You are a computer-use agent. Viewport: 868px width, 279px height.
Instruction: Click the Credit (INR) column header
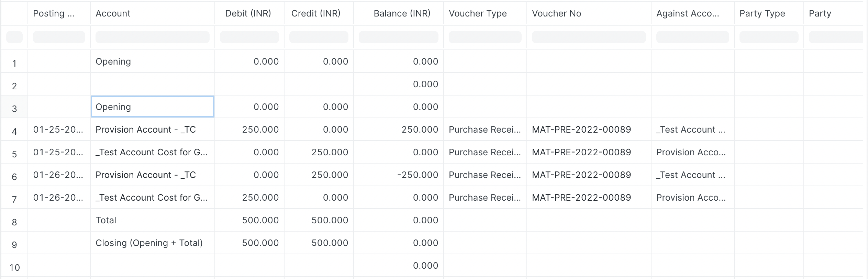[316, 13]
